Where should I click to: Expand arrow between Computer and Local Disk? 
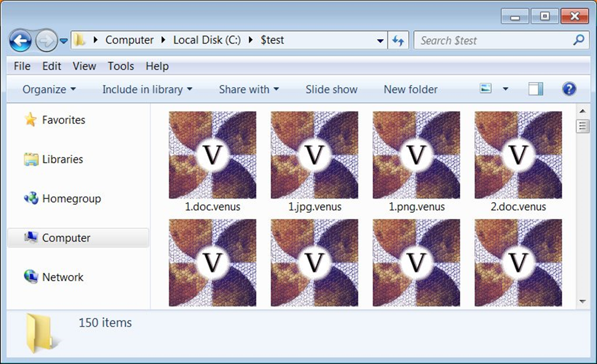163,40
